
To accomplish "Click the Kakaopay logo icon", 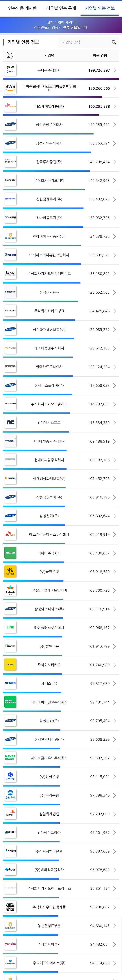I will pos(10,180).
